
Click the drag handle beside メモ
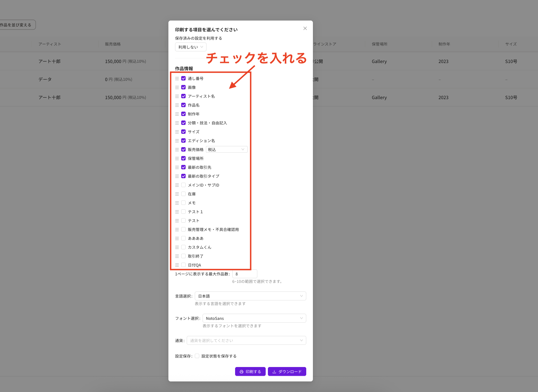178,203
